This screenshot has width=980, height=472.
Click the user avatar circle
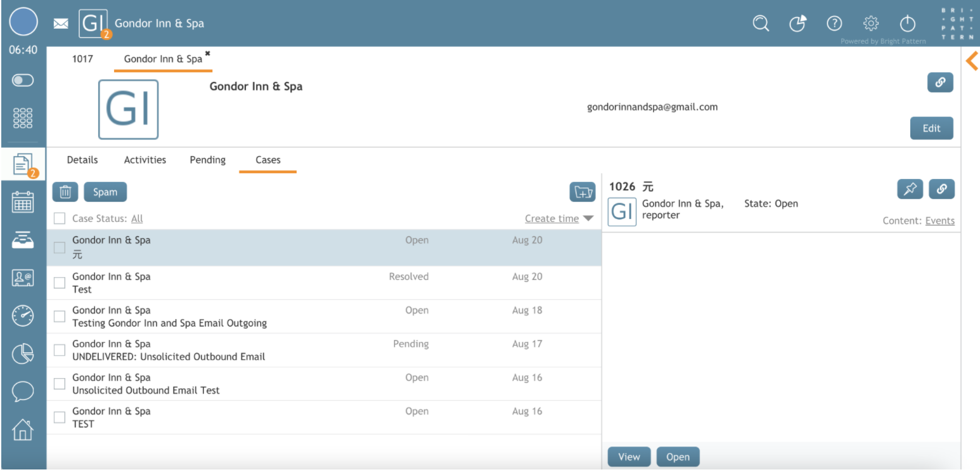click(23, 23)
